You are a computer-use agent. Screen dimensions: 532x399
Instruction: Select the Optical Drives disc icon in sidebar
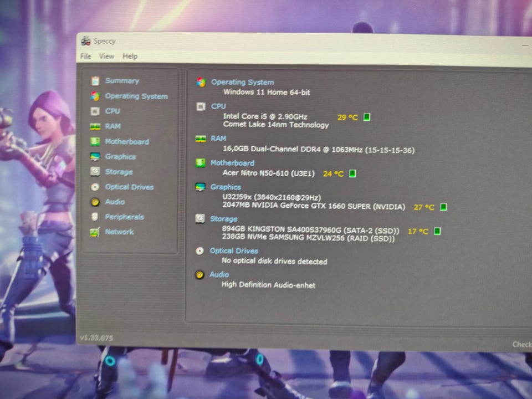pyautogui.click(x=95, y=187)
